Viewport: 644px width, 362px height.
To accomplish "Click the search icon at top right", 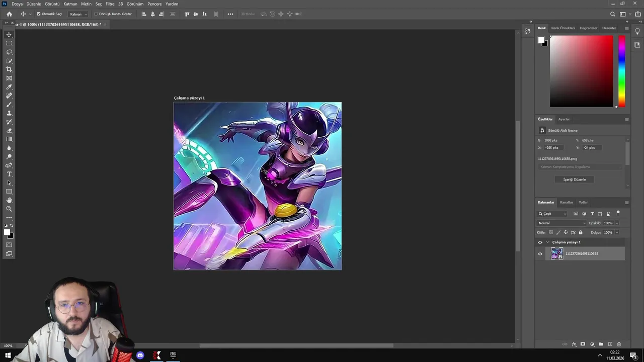I will point(612,14).
